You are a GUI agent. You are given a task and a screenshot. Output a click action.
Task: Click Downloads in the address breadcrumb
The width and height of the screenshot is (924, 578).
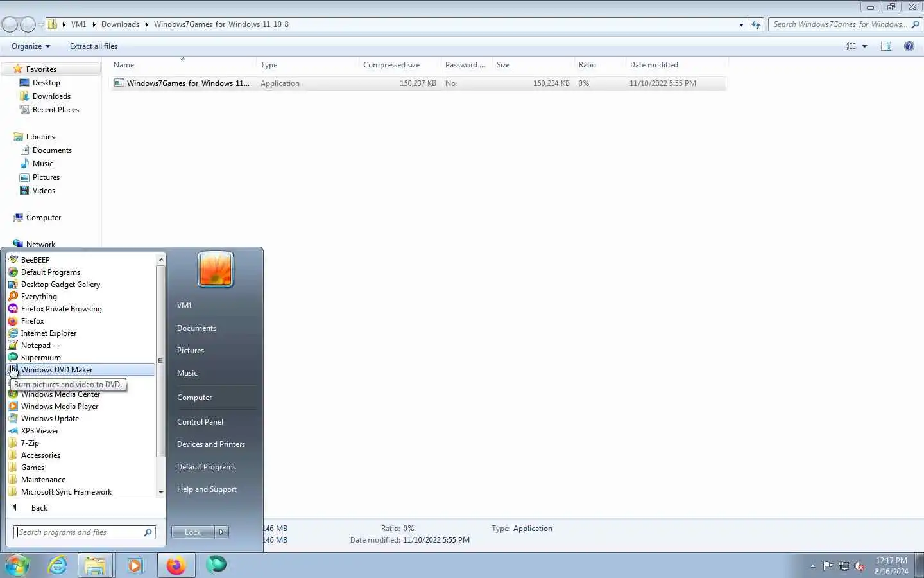(x=120, y=24)
